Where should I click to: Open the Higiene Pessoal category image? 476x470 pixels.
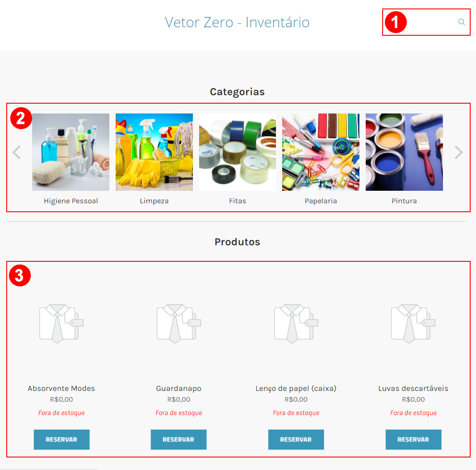(x=71, y=152)
